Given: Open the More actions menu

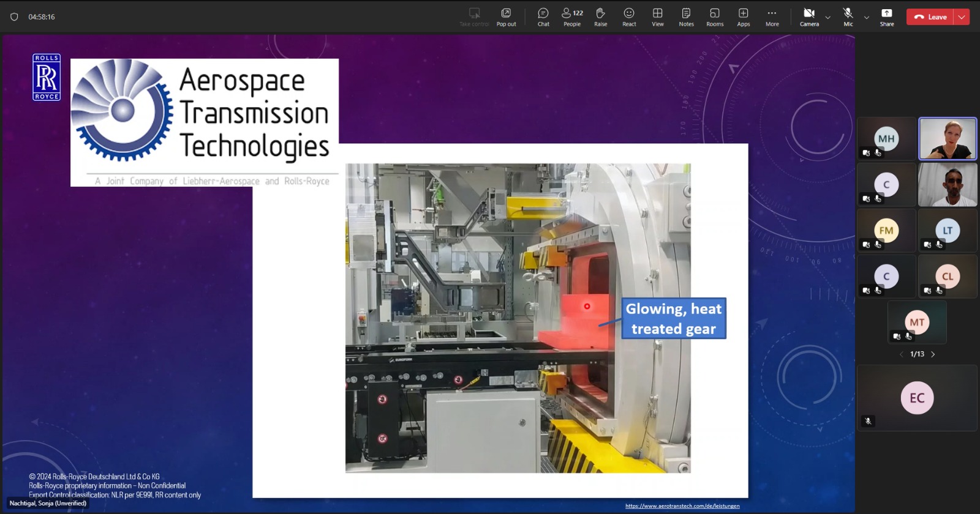Looking at the screenshot, I should 772,17.
